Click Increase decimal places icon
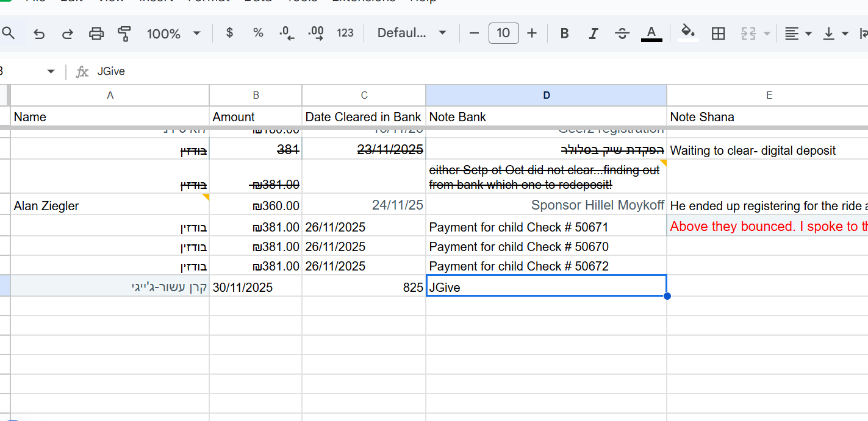 click(x=316, y=34)
